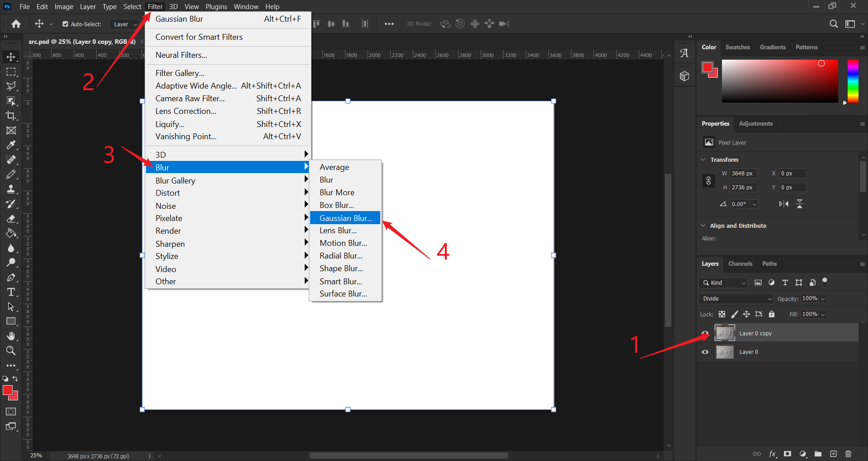868x461 pixels.
Task: Choose Gaussian Blur... from the Blur submenu
Action: click(345, 218)
